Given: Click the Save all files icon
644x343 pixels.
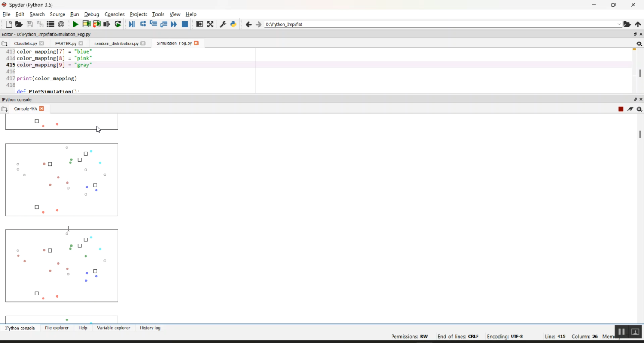Looking at the screenshot, I should (x=40, y=24).
